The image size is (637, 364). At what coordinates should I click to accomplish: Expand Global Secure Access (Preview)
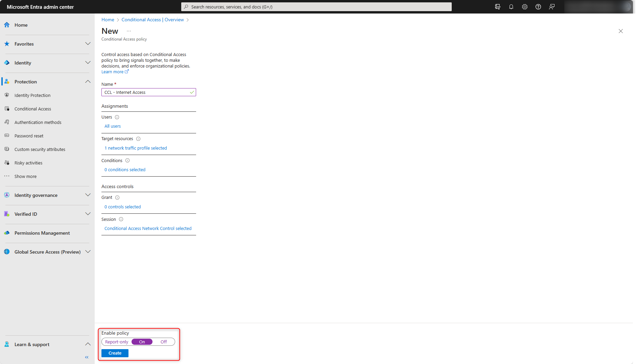pyautogui.click(x=88, y=252)
